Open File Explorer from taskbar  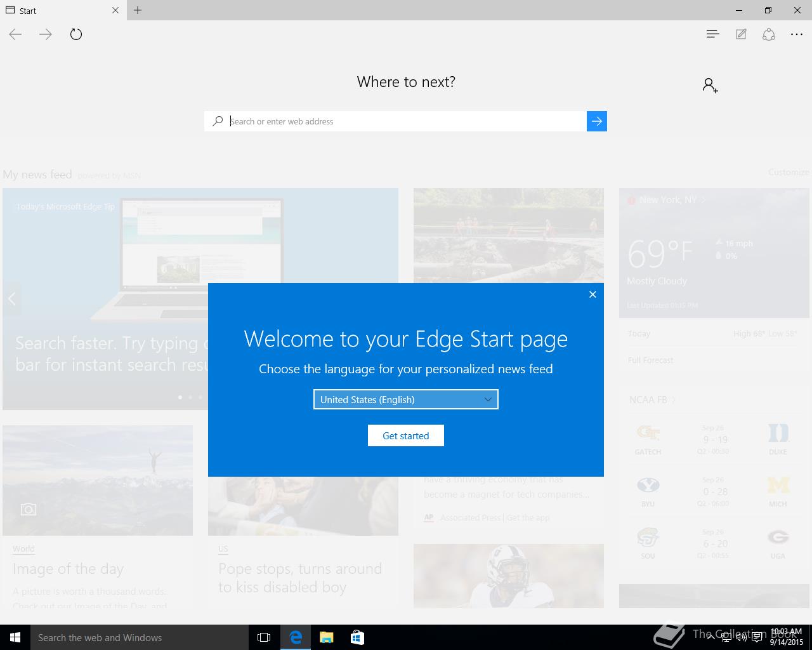(x=326, y=637)
